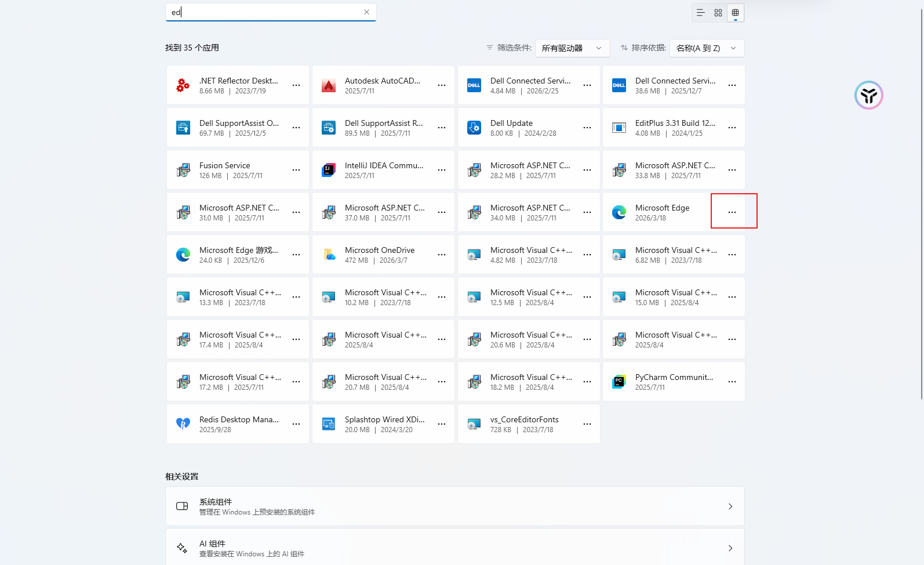Open more options for EditPlus 3.31
This screenshot has width=924, height=565.
pyautogui.click(x=732, y=128)
